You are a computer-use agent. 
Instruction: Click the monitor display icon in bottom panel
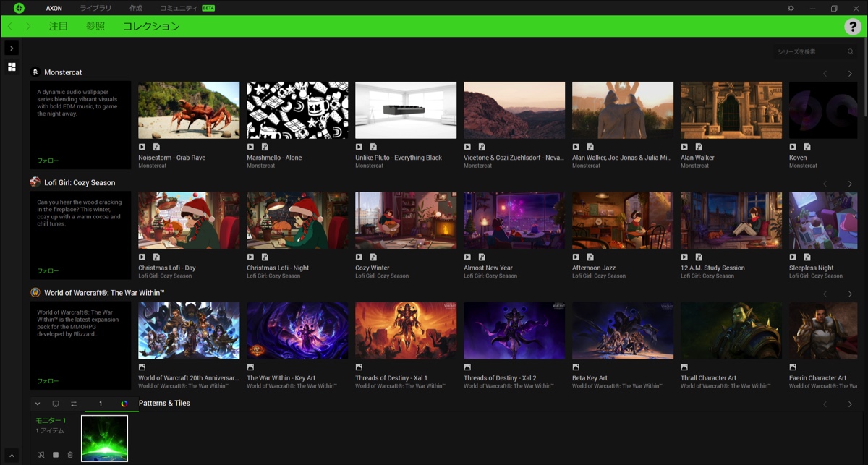56,404
